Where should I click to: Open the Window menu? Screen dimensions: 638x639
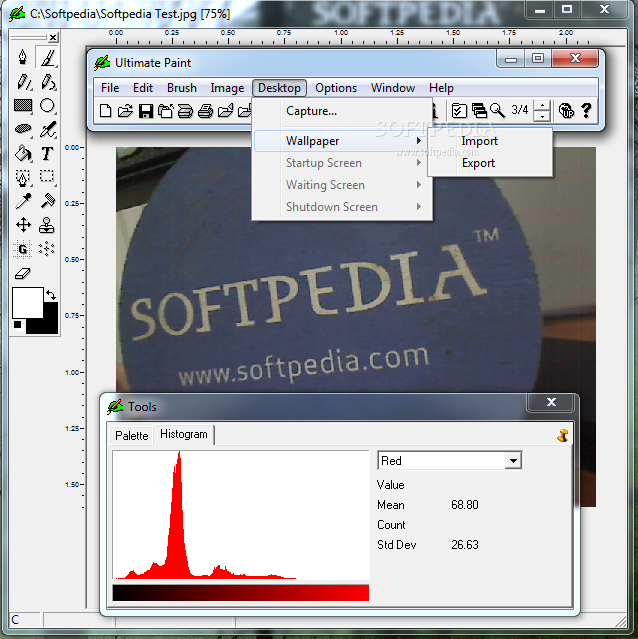click(x=393, y=88)
